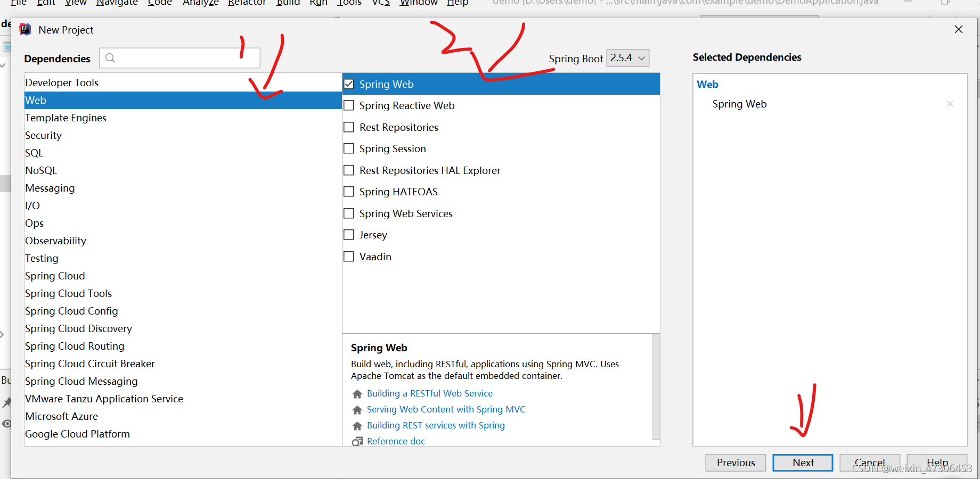Select the Security category
This screenshot has width=980, height=479.
[x=183, y=135]
